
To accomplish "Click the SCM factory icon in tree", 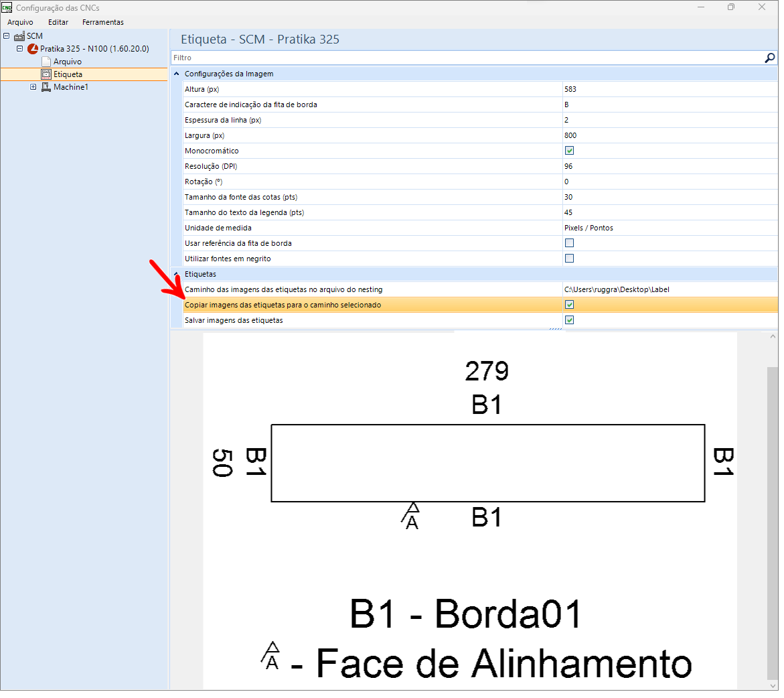I will 19,36.
